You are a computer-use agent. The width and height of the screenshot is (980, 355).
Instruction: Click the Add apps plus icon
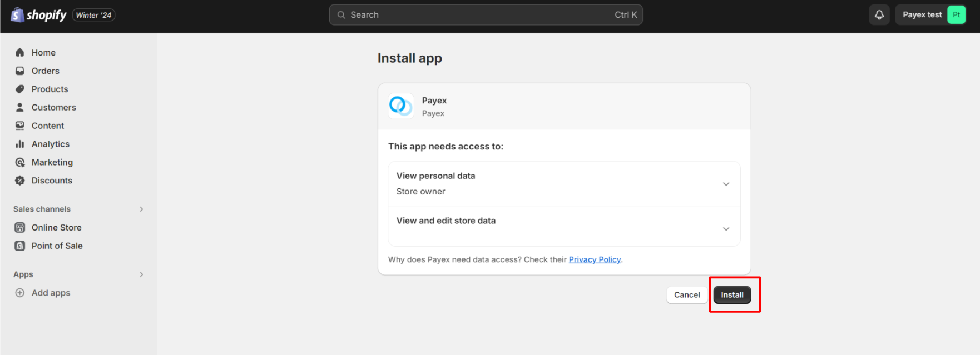point(20,293)
